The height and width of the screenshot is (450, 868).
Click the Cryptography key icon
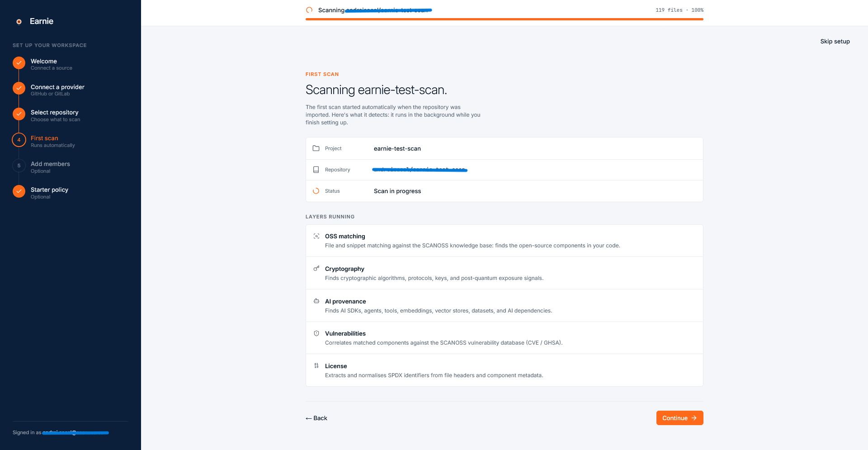(x=316, y=268)
